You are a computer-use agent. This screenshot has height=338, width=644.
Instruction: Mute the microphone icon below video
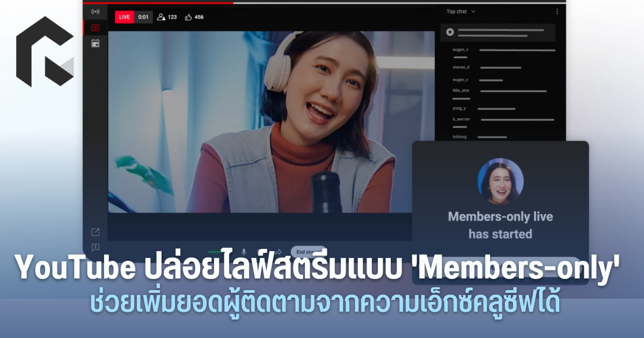pyautogui.click(x=244, y=252)
